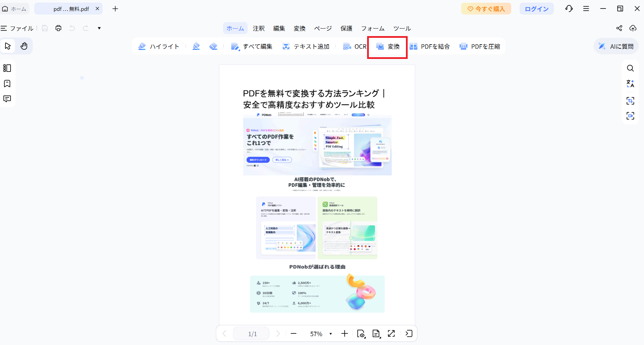Switch to the 保護 protect tab
The width and height of the screenshot is (644, 345).
[x=347, y=28]
